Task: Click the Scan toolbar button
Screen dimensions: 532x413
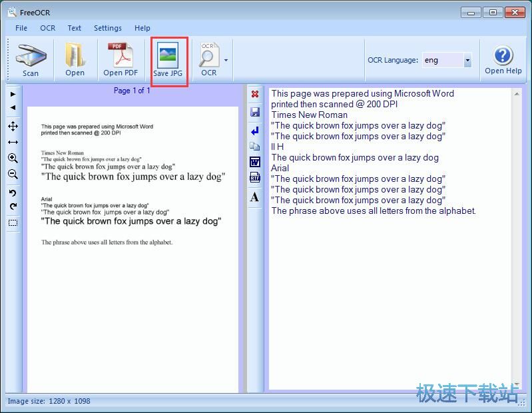Action: click(31, 60)
